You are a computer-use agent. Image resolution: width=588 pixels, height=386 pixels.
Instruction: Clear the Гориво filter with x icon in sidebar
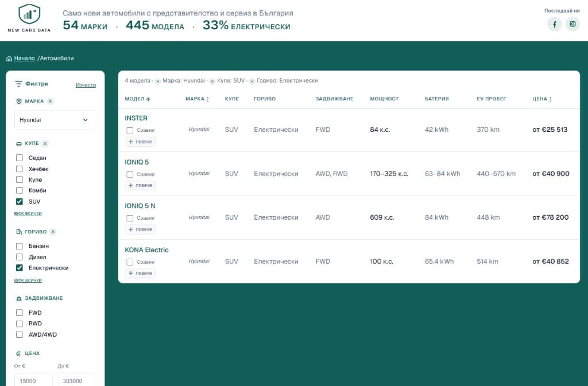click(x=53, y=232)
